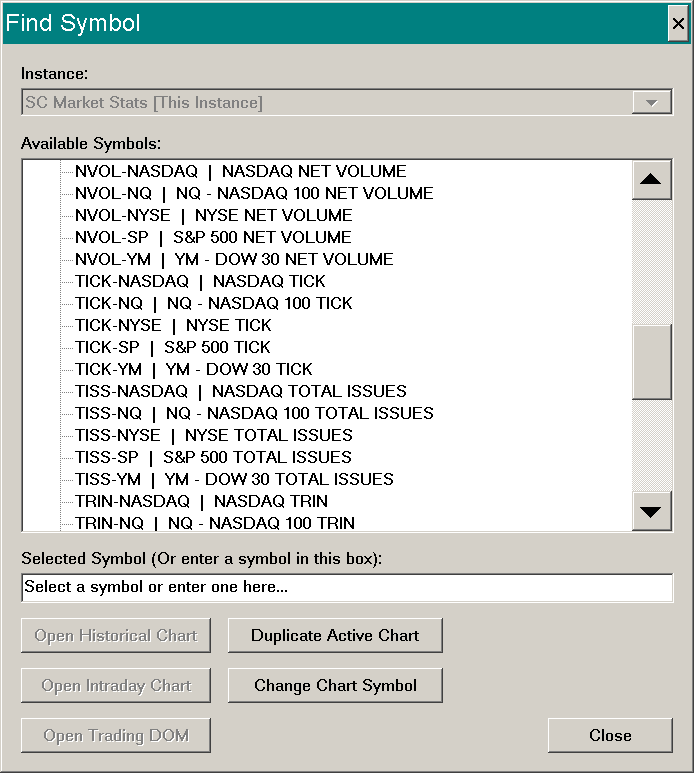Open the Instance dropdown arrow
This screenshot has width=694, height=773.
click(652, 103)
